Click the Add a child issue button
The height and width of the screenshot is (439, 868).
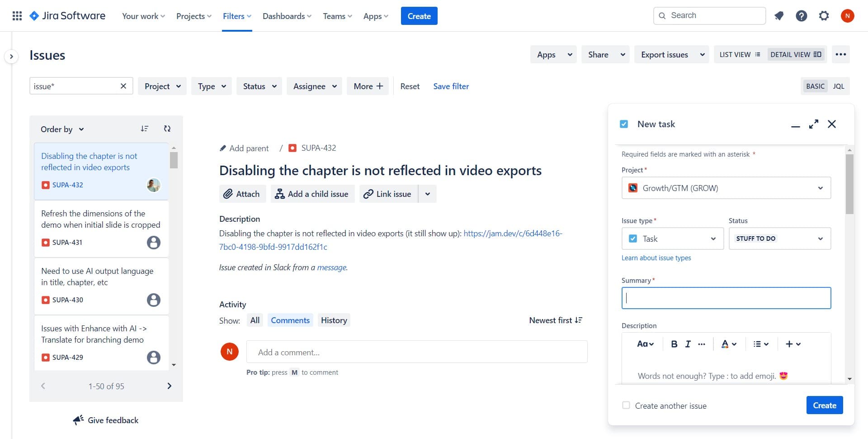[312, 194]
